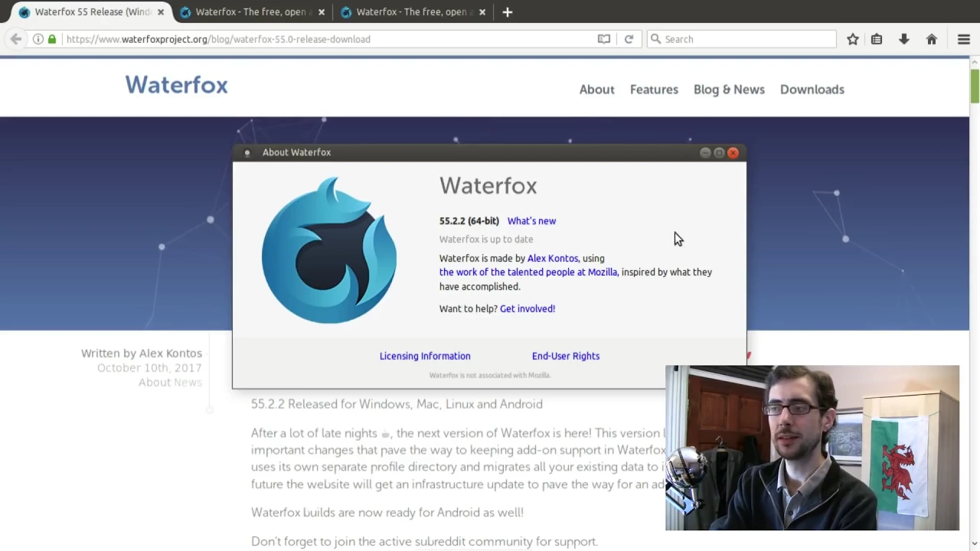
Task: Show site information icon in address bar
Action: pos(38,39)
